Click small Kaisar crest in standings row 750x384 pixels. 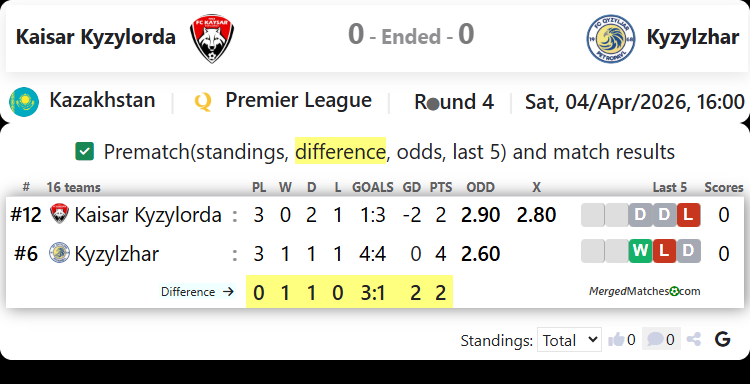tap(59, 214)
